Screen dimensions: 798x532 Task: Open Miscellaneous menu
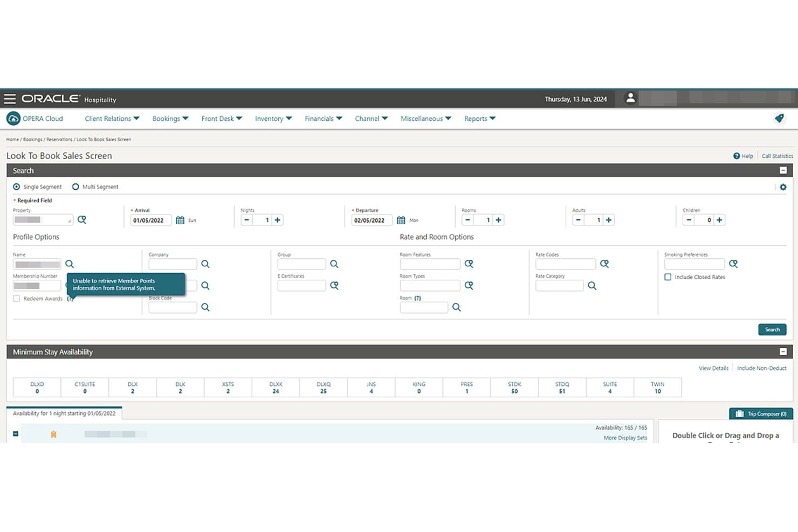point(426,119)
